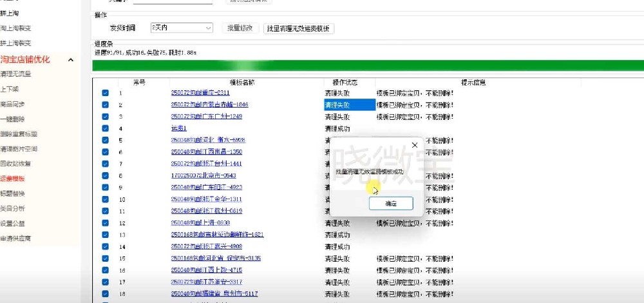Open template link ending 江苏淮安-3317
Screen dimensions: 644x303
point(207,282)
